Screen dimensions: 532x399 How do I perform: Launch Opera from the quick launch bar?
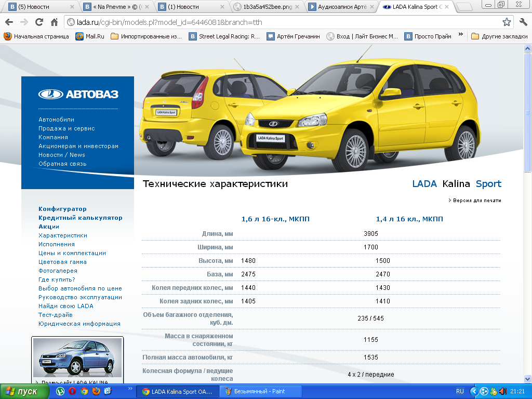point(72,392)
